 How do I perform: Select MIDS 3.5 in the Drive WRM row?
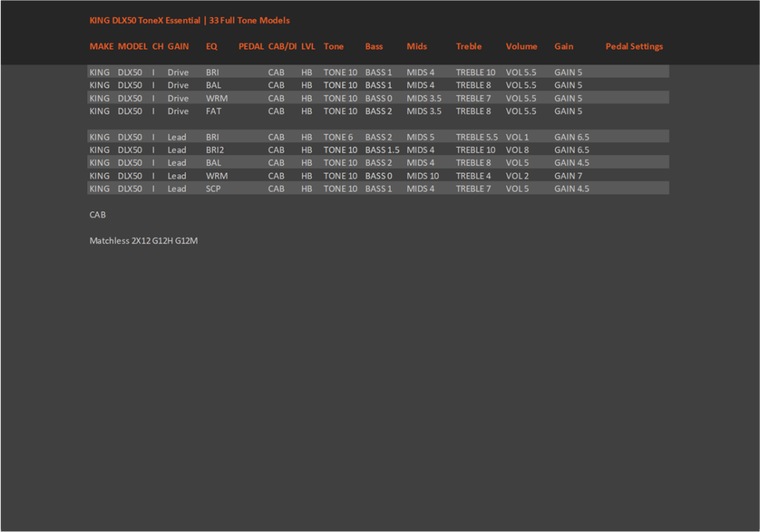pos(424,99)
